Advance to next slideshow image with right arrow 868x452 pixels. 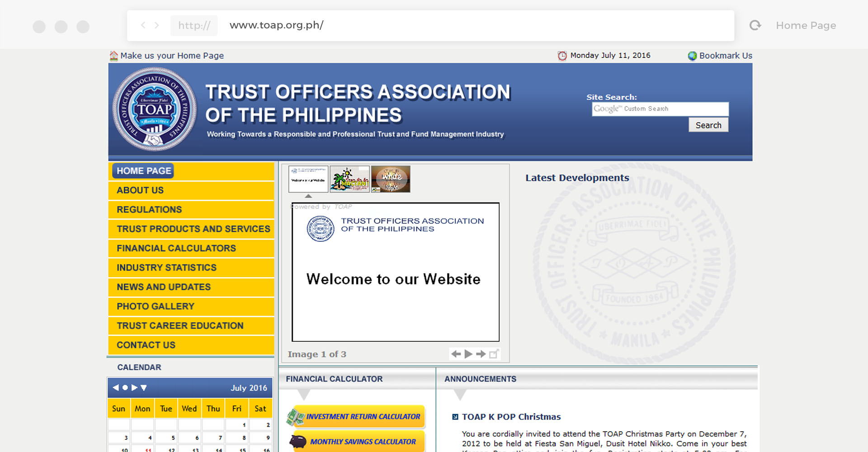tap(481, 354)
